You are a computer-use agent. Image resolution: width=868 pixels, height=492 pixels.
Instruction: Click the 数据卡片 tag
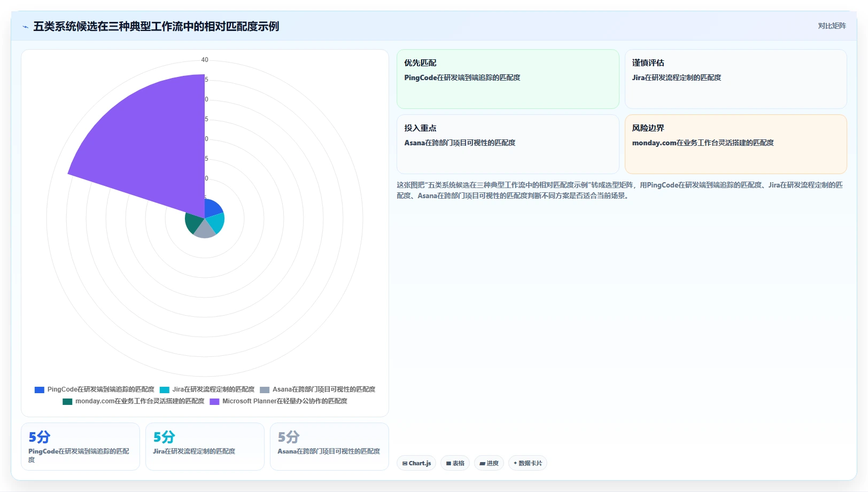[528, 463]
